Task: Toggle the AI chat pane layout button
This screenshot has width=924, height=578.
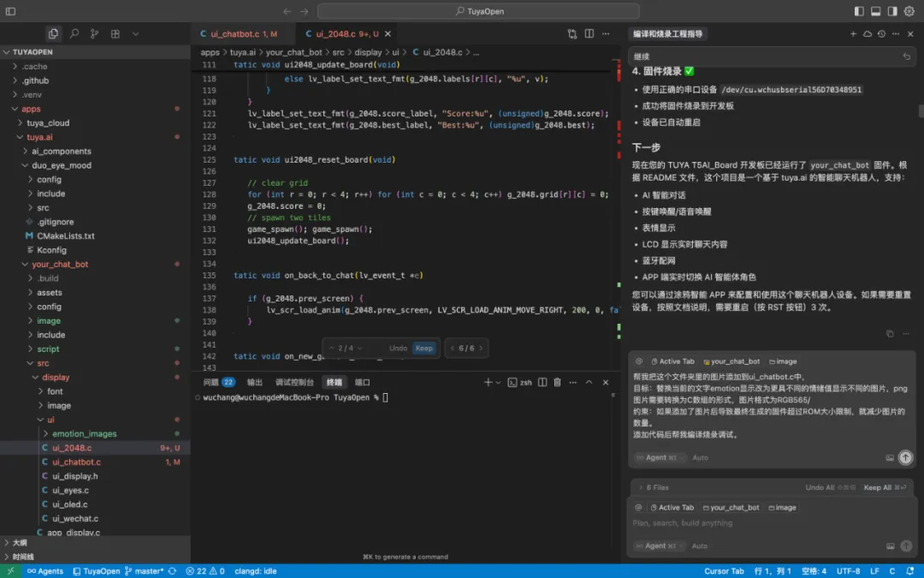Action: click(892, 11)
